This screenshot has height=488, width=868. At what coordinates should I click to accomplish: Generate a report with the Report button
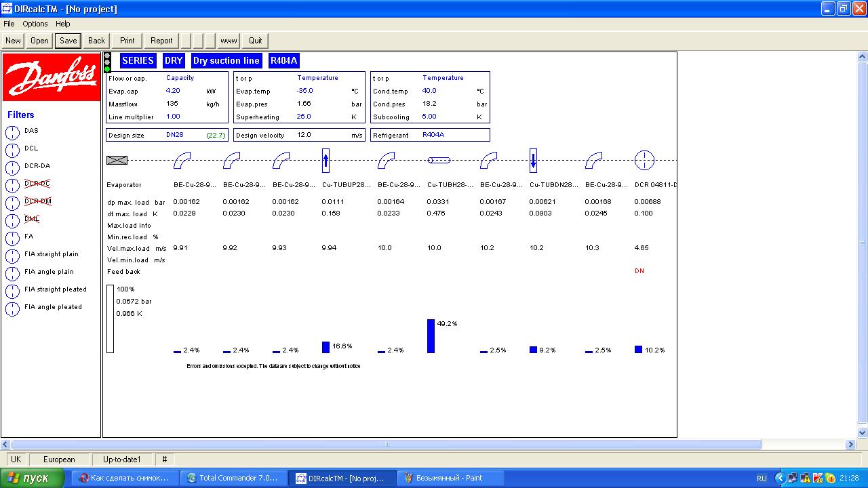pos(161,41)
